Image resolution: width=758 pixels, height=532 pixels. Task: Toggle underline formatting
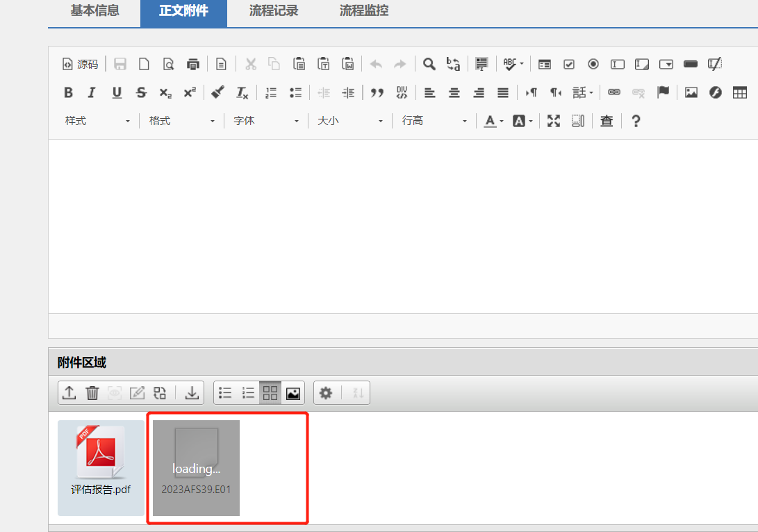pyautogui.click(x=117, y=92)
